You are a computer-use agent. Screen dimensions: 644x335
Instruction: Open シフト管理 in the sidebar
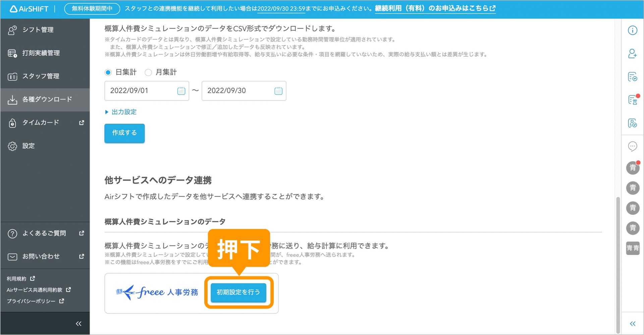coord(38,30)
